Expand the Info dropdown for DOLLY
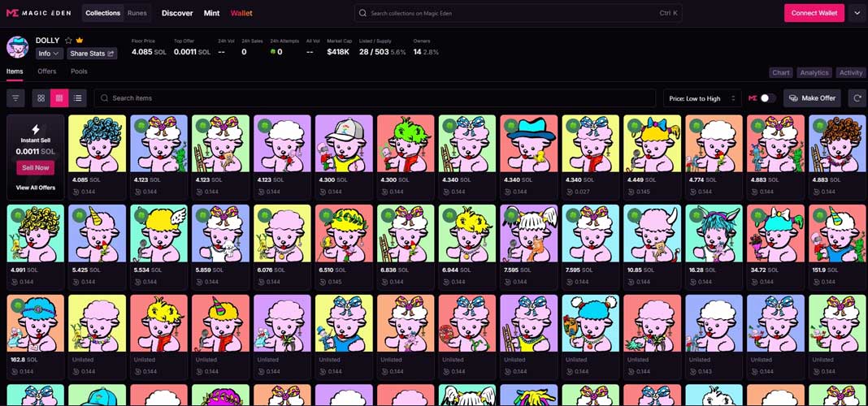 tap(49, 54)
